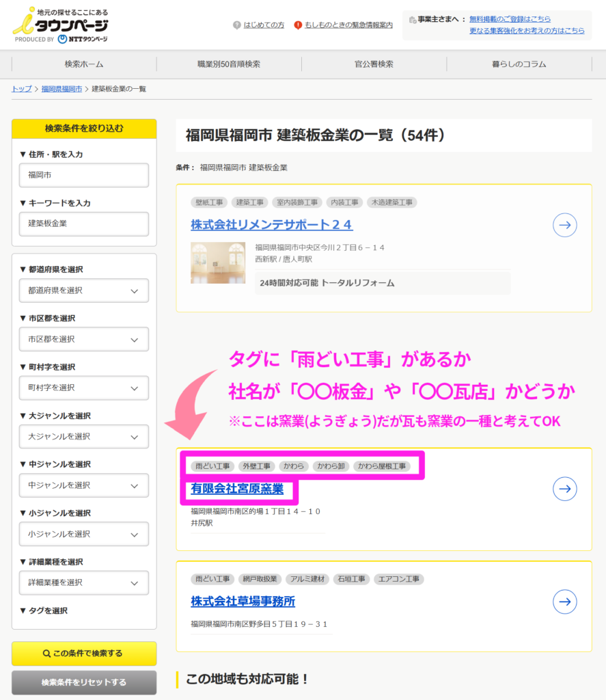Click address 福岡県福岡市南区野多目５丁目１９－３１
Viewport: 606px width, 700px height.
pyautogui.click(x=259, y=624)
